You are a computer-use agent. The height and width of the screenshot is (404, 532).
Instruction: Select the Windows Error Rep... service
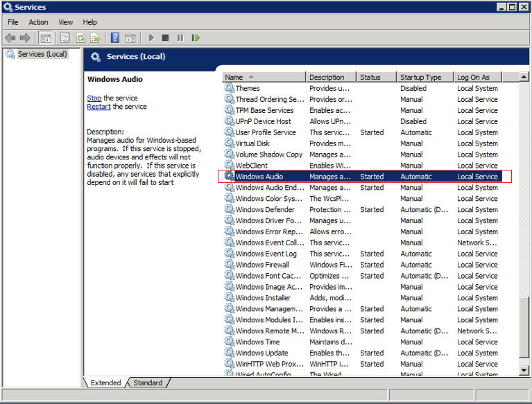(x=362, y=231)
